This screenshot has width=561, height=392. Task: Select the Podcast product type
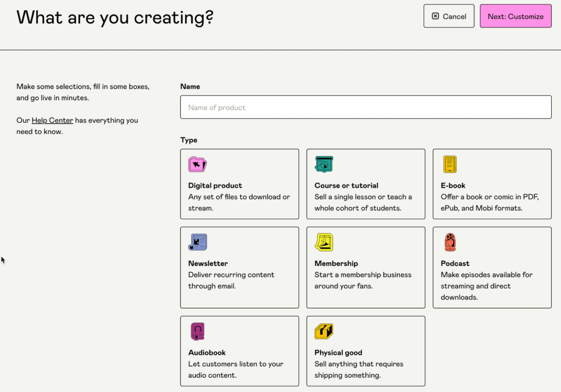click(491, 267)
